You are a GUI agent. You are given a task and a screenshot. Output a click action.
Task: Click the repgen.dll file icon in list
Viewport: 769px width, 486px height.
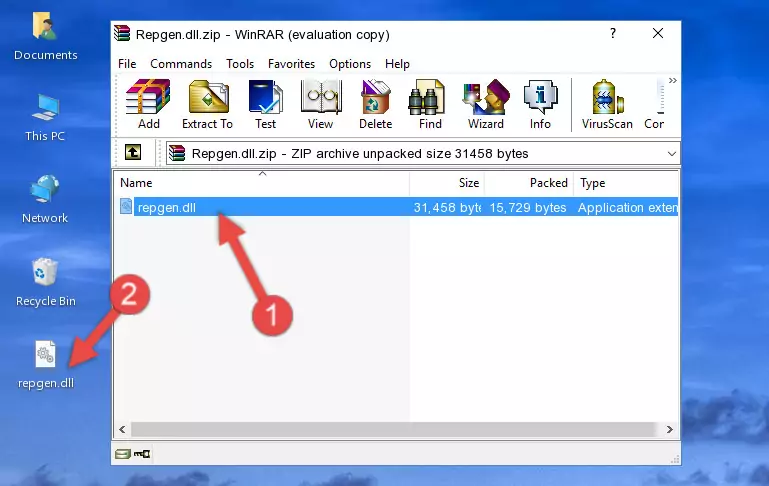126,206
